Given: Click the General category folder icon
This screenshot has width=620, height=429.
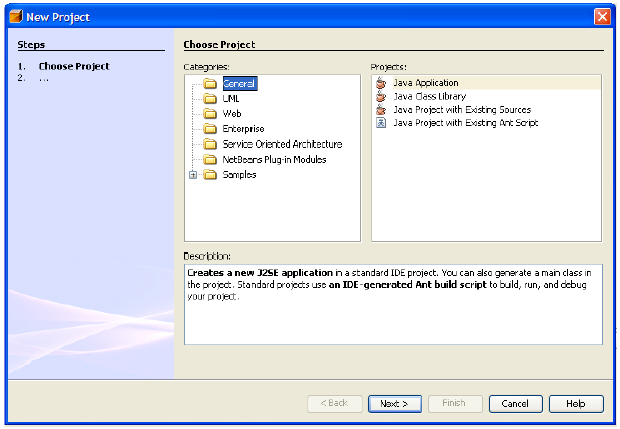Looking at the screenshot, I should (x=210, y=83).
